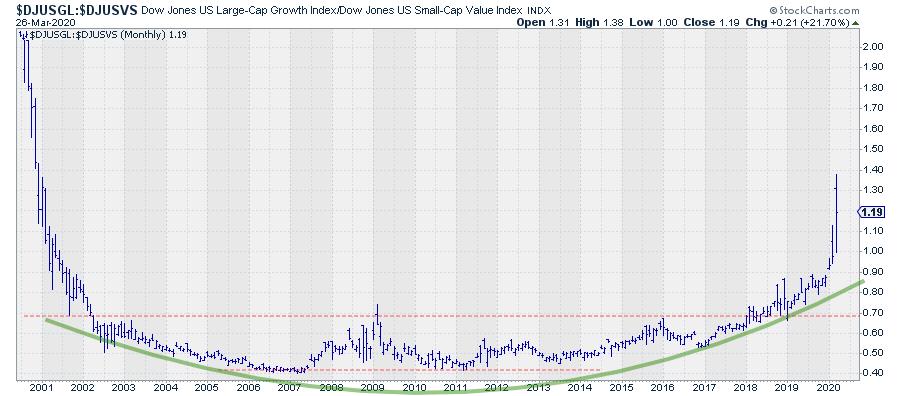Viewport: 900px width, 396px height.
Task: Click the 2006 year label on the x-axis
Action: tap(249, 387)
